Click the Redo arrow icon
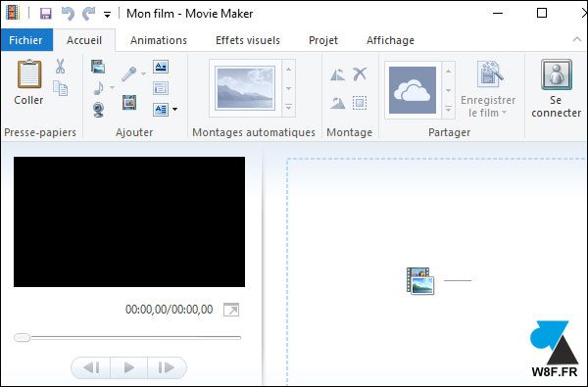The image size is (588, 387). (88, 14)
